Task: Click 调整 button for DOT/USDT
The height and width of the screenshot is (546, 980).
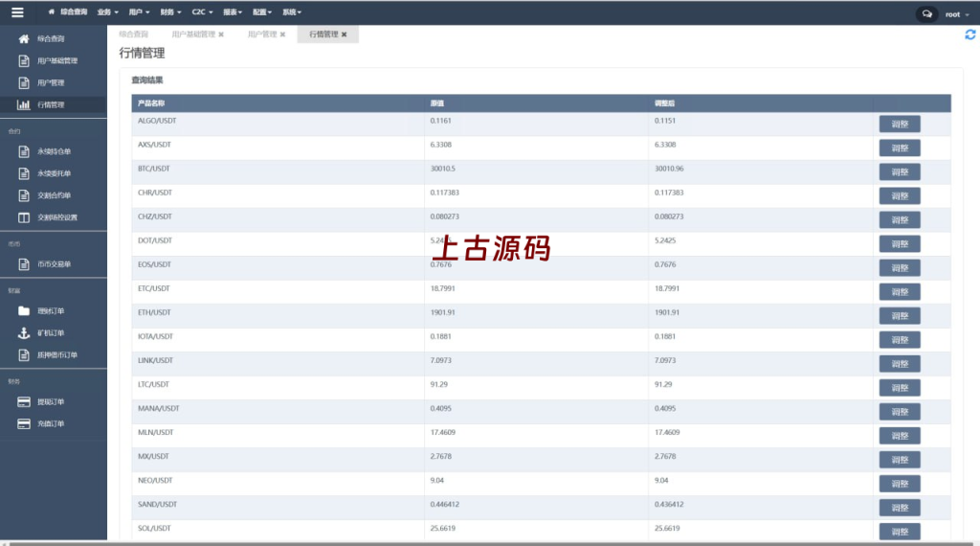Action: [x=900, y=244]
